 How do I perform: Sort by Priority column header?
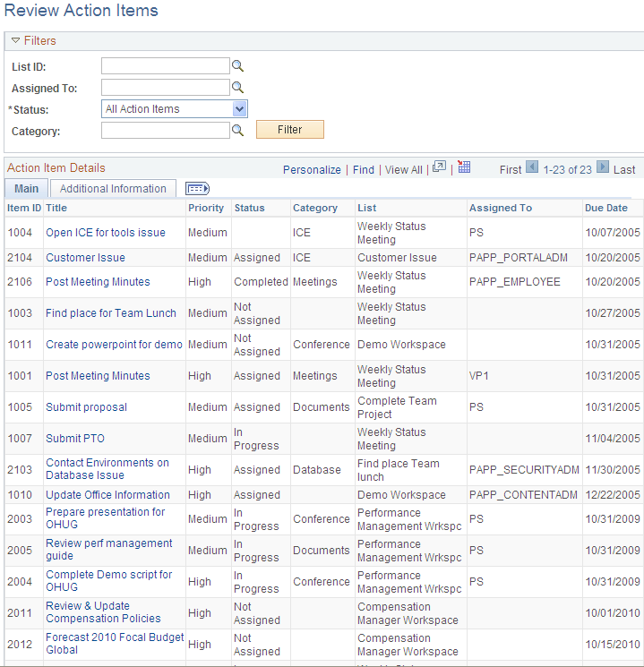pos(206,208)
